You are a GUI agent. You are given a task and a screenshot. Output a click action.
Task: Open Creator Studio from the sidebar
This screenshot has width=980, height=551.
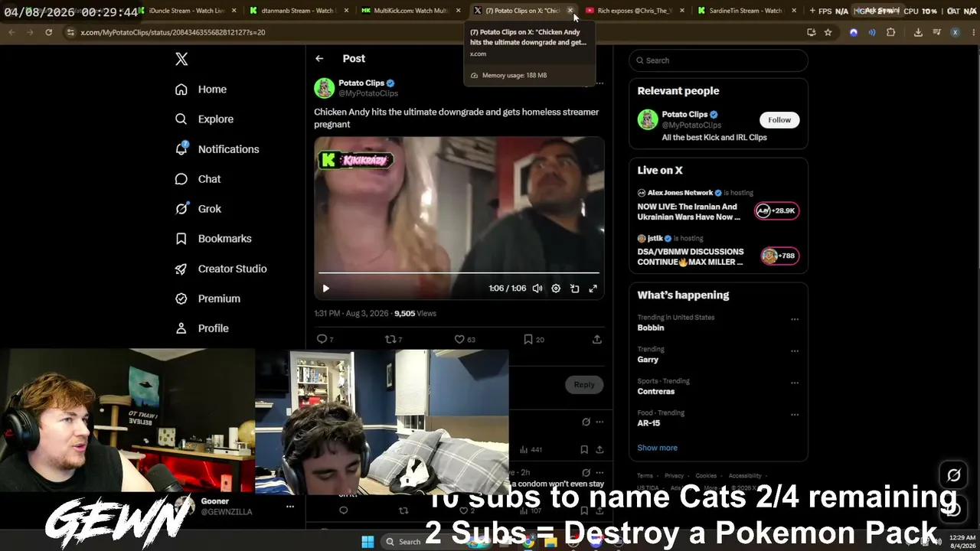[x=220, y=269]
